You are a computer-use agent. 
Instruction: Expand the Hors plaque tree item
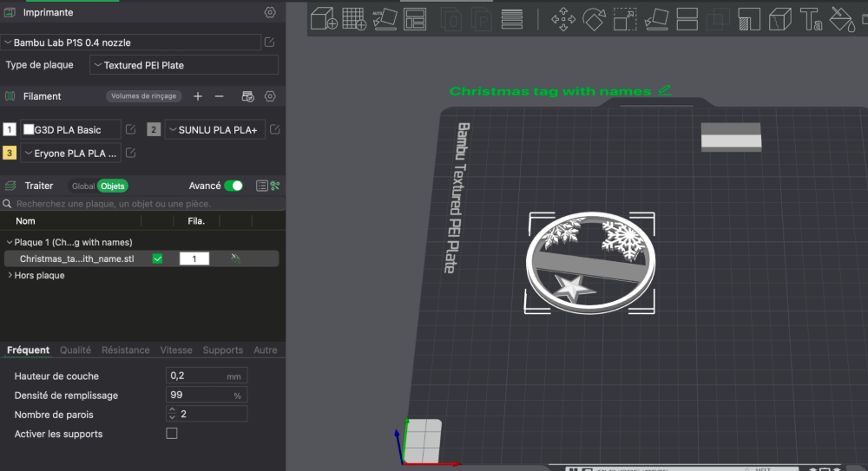point(10,276)
